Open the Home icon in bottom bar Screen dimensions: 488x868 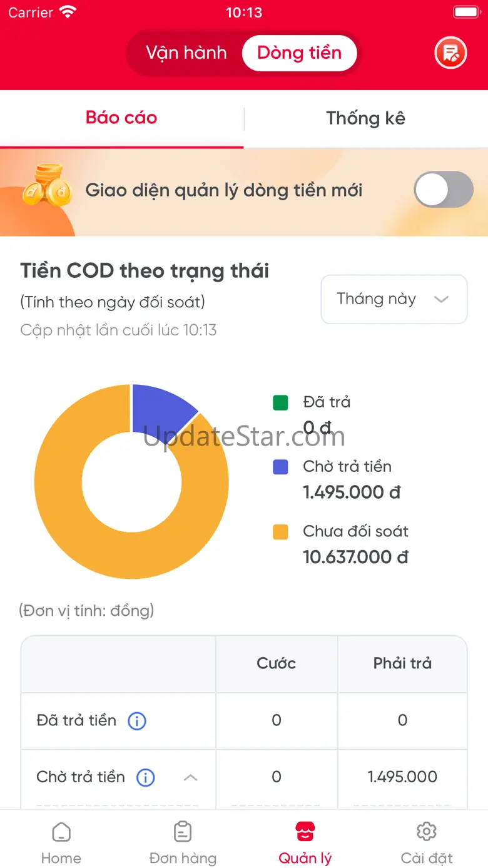[61, 832]
